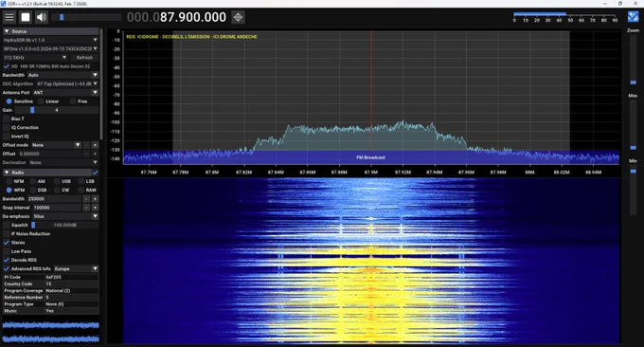
Task: Click the 87.900.000 frequency display
Action: (176, 17)
